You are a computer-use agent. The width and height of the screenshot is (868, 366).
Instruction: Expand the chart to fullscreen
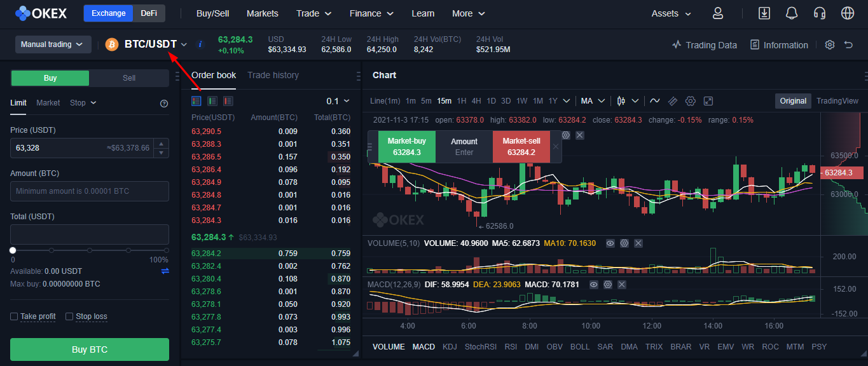[x=708, y=101]
